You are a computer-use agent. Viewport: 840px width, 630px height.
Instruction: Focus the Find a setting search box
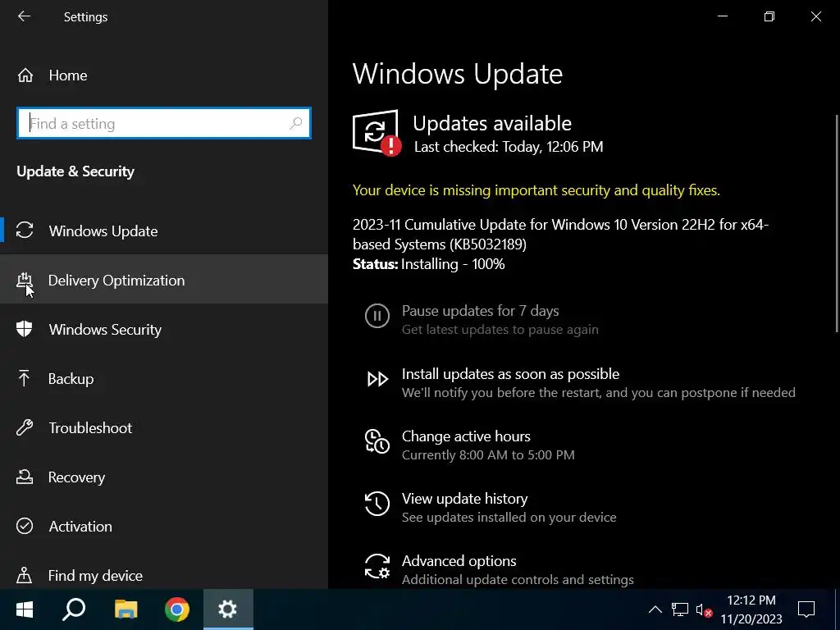pyautogui.click(x=164, y=123)
